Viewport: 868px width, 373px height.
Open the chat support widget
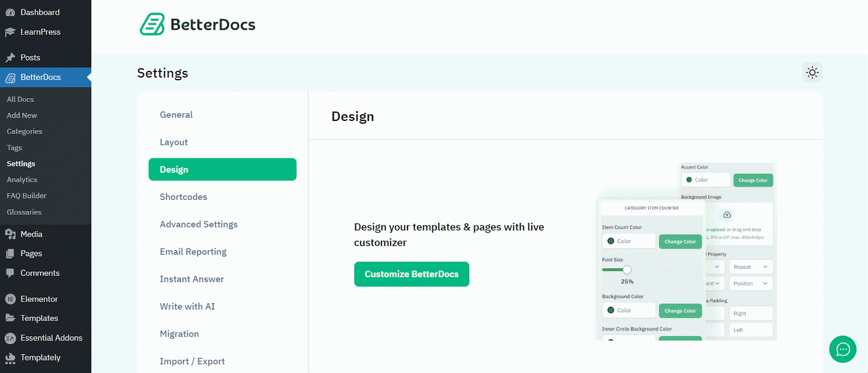tap(842, 350)
